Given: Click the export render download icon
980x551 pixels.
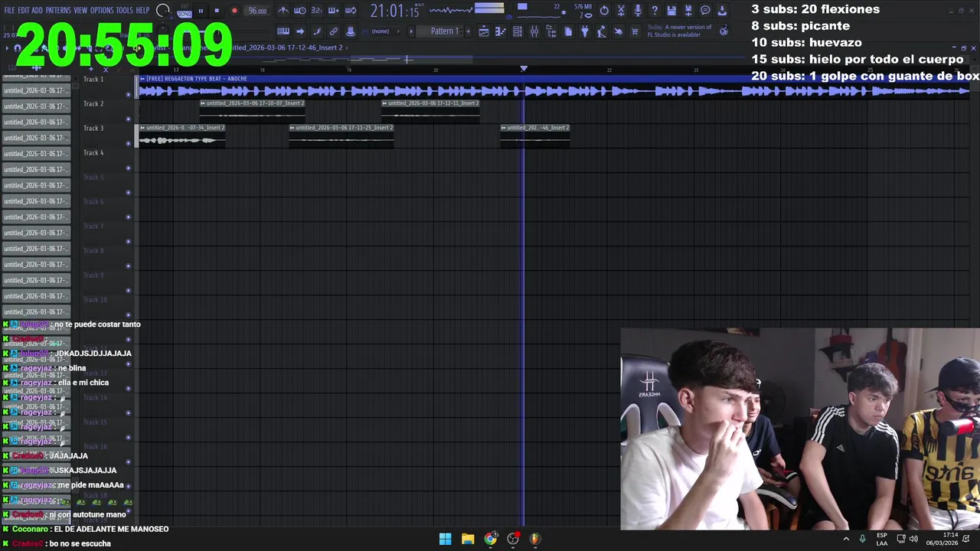Looking at the screenshot, I should (722, 11).
